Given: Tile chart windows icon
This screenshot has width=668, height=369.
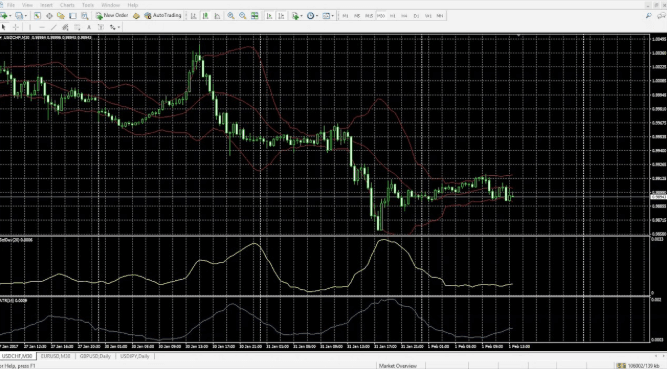Looking at the screenshot, I should click(254, 16).
